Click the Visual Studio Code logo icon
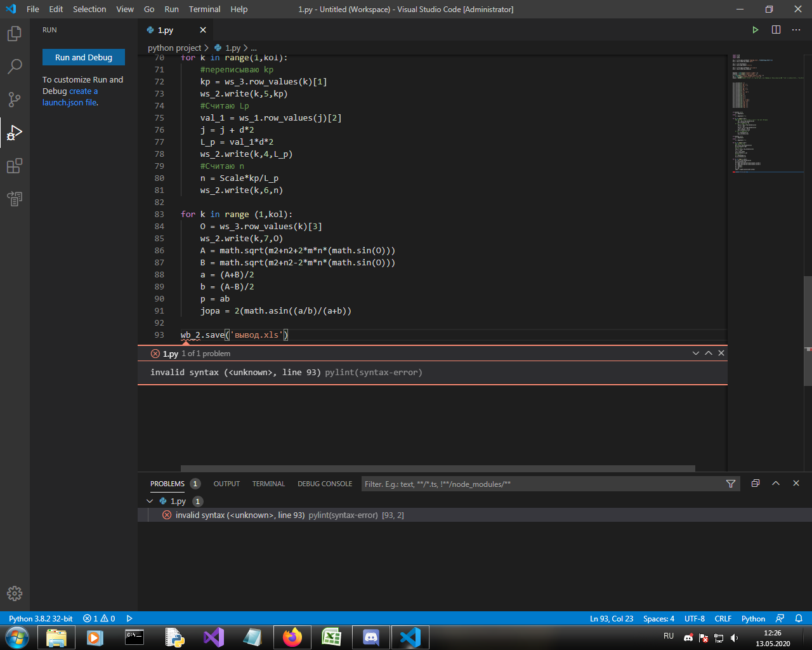812x650 pixels. pos(11,9)
